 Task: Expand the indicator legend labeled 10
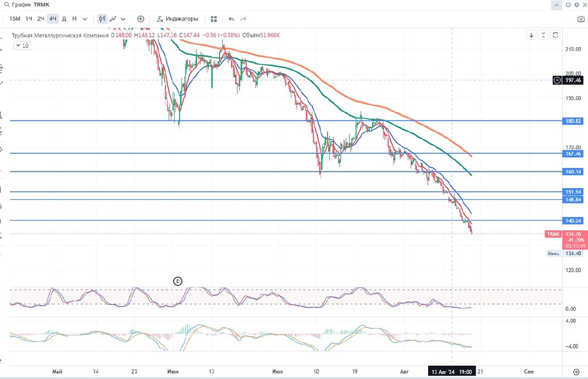(22, 46)
